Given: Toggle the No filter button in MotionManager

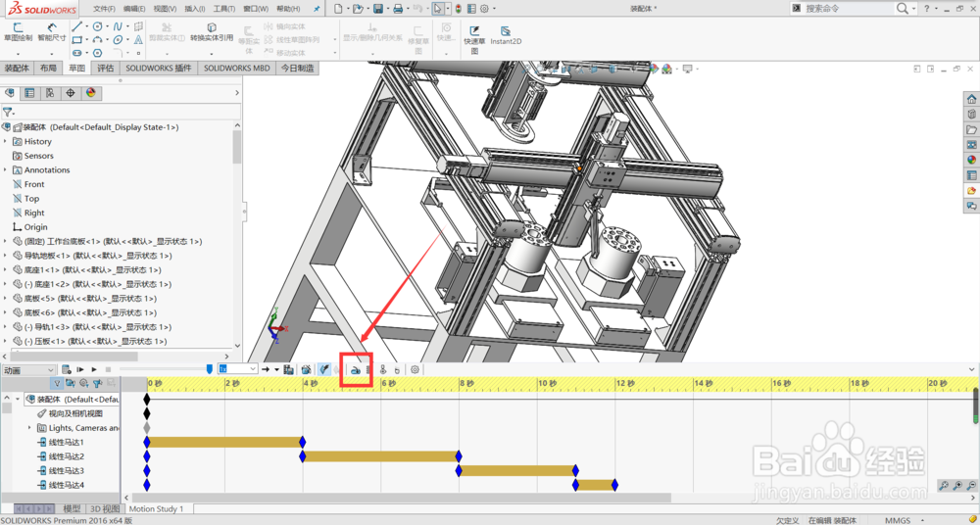Looking at the screenshot, I should (57, 383).
